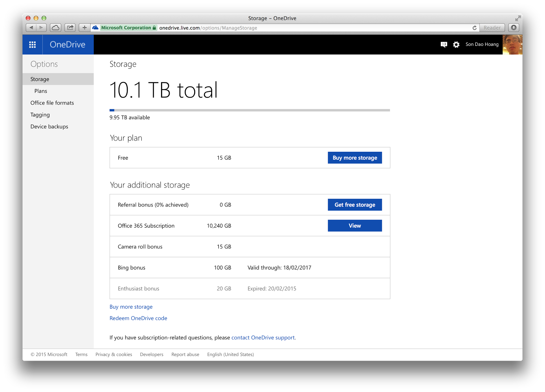This screenshot has height=392, width=545.
Task: Click the Free plan label
Action: pos(123,158)
